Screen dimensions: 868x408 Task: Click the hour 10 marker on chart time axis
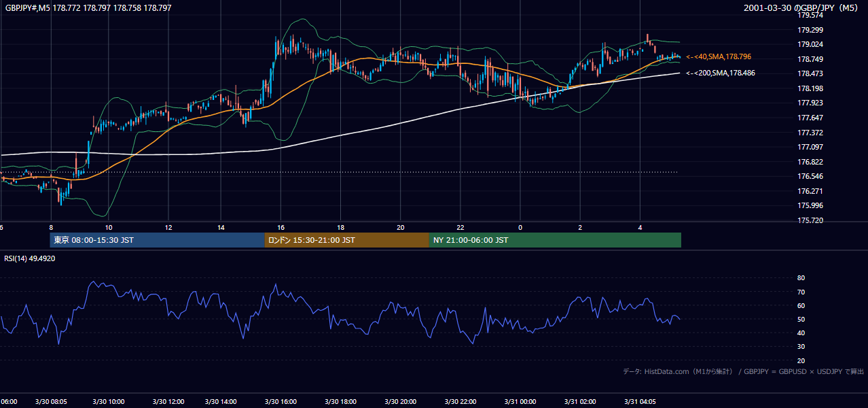pyautogui.click(x=109, y=227)
